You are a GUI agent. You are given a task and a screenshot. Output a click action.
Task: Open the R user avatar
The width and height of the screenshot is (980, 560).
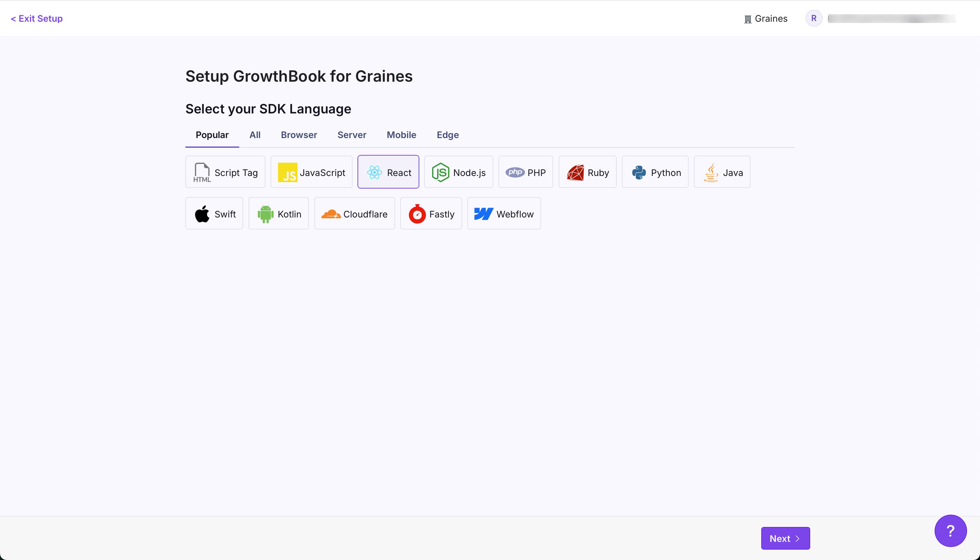pos(814,18)
